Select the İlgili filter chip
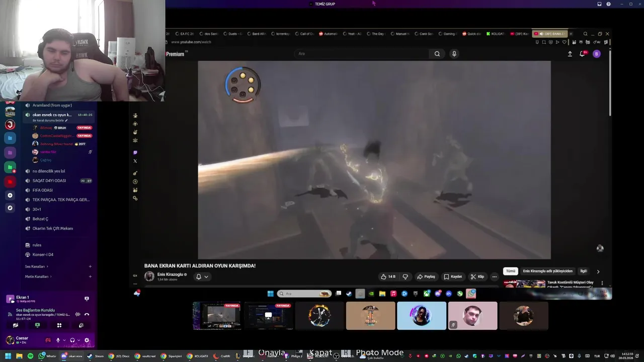 click(x=584, y=271)
